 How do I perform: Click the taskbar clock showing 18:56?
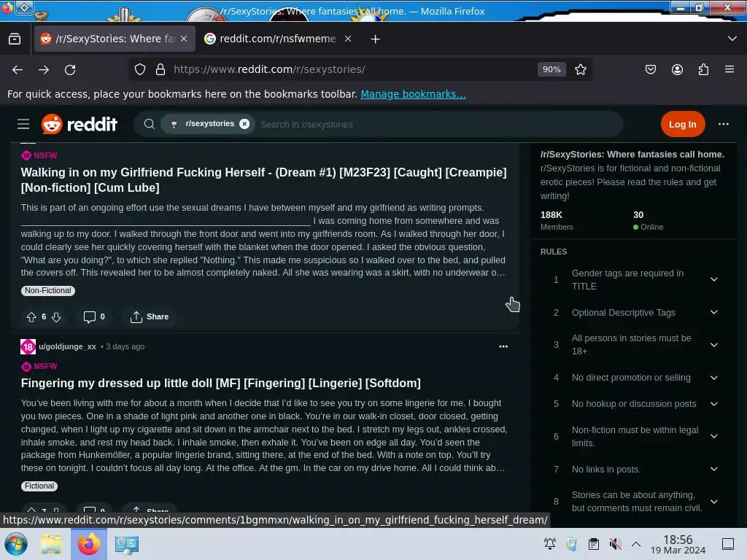click(678, 545)
